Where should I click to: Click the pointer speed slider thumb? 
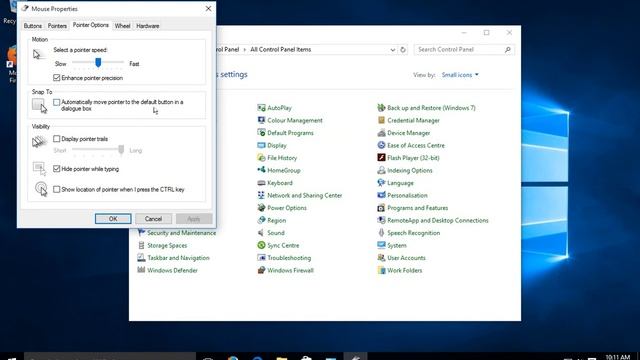98,62
